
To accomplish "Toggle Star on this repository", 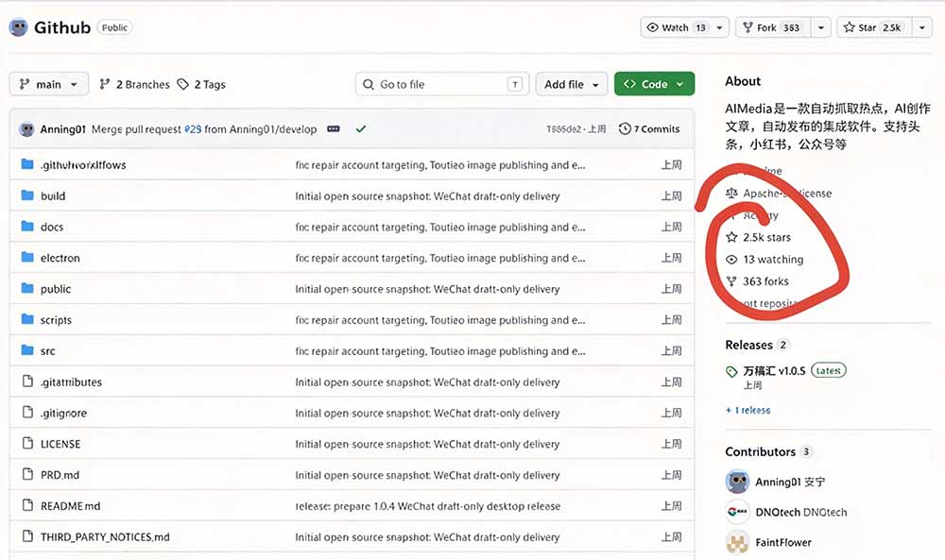I will click(x=874, y=27).
